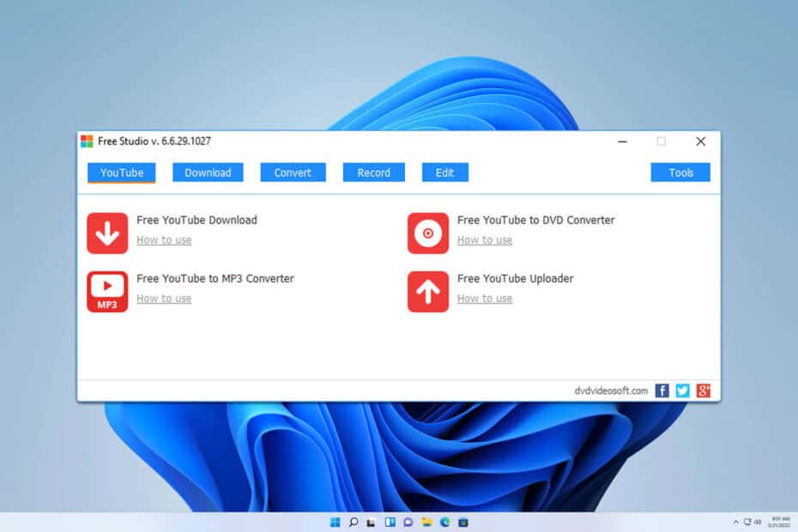The height and width of the screenshot is (532, 798).
Task: Open the Free YouTube to DVD Converter disc icon
Action: tap(428, 233)
